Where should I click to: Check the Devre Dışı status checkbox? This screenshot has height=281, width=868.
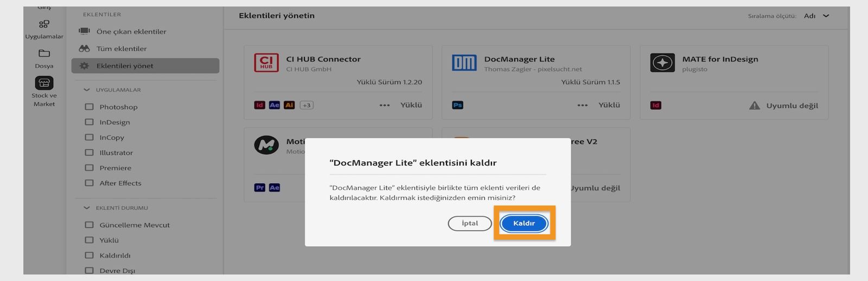89,270
